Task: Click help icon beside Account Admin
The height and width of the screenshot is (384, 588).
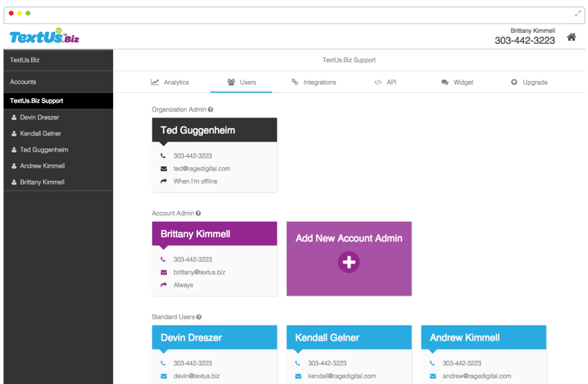Action: (198, 214)
